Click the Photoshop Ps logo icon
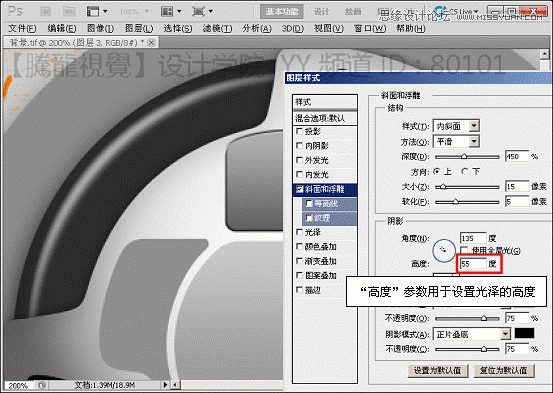The width and height of the screenshot is (553, 393). [x=16, y=11]
